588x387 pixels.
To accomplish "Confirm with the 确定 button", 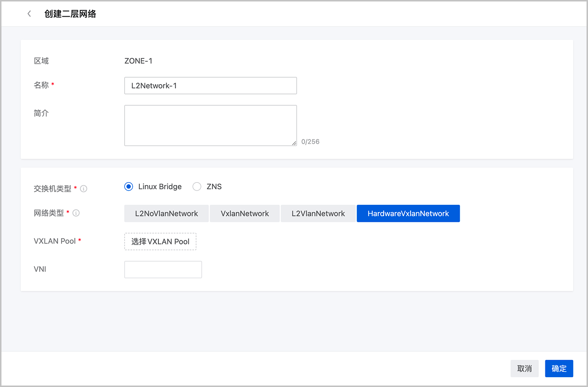I will pos(559,368).
